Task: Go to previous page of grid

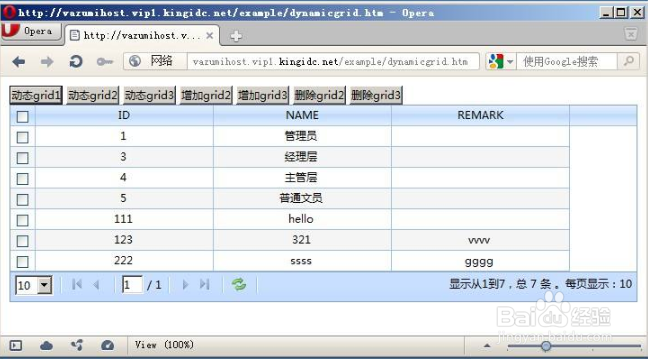Action: pos(96,284)
